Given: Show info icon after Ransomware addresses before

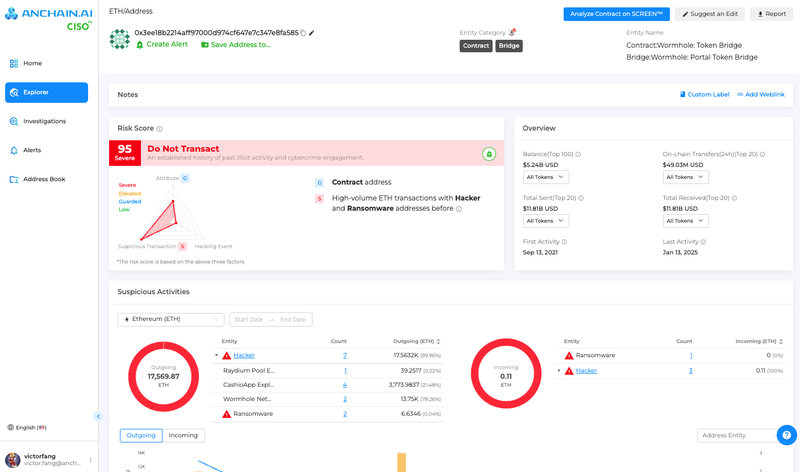Looking at the screenshot, I should (459, 209).
